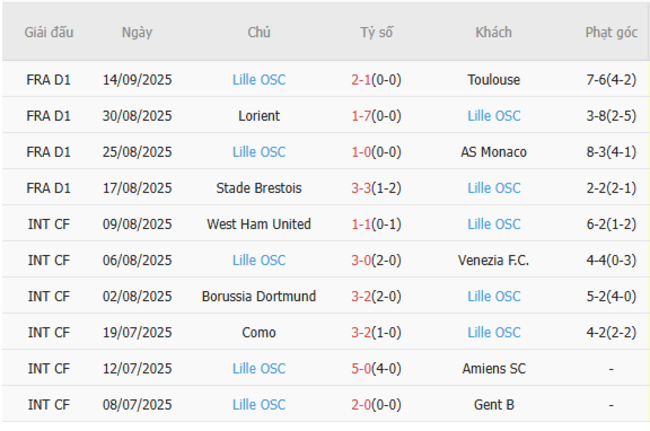Click the 8-3(4-1) corner statistic
The width and height of the screenshot is (650, 431).
pyautogui.click(x=611, y=152)
